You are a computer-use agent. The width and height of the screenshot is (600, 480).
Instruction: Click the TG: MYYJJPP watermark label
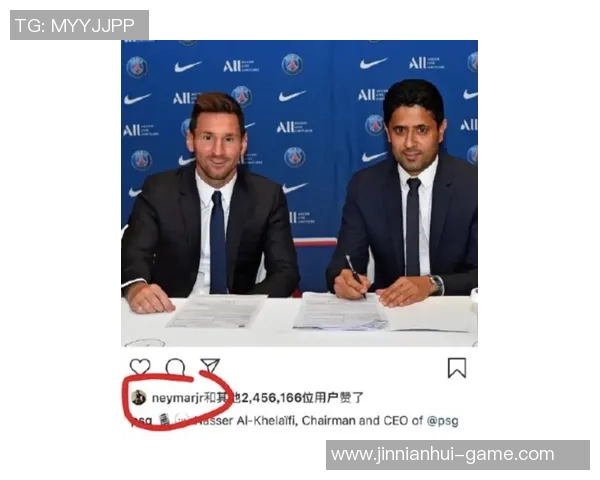tap(79, 25)
